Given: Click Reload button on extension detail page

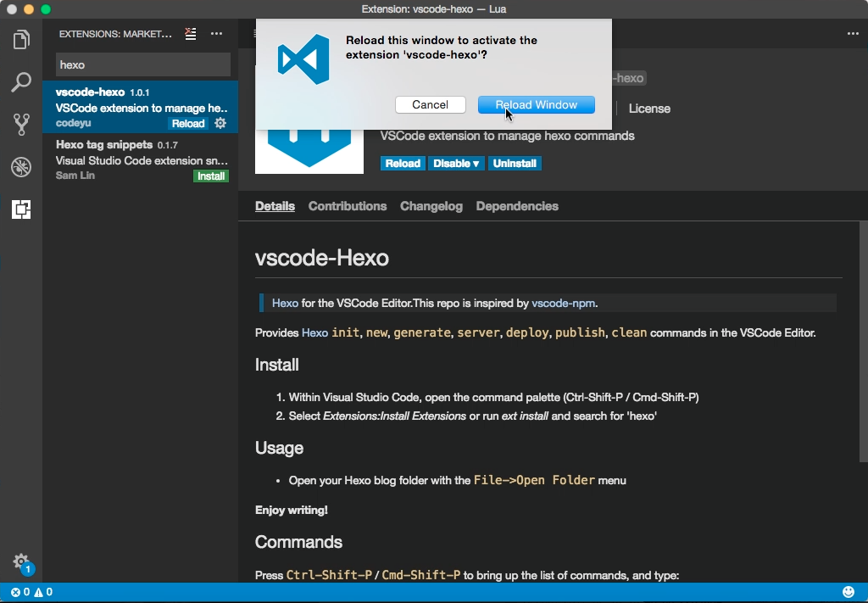Looking at the screenshot, I should (403, 164).
